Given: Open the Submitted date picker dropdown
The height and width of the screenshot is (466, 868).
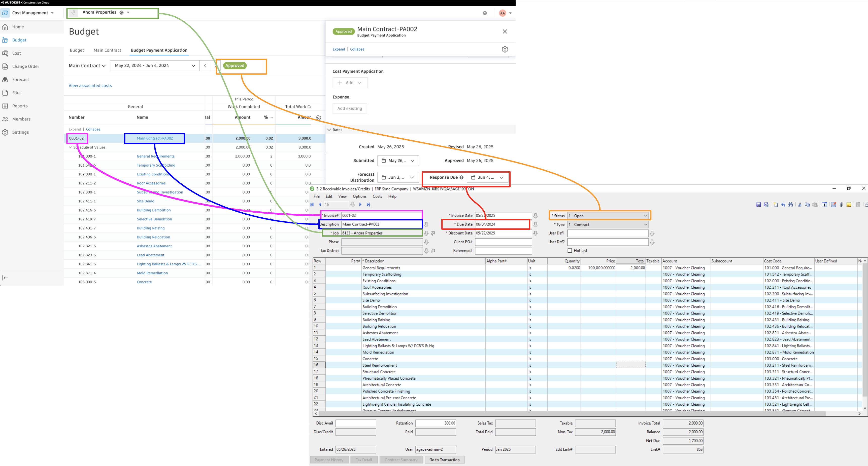Looking at the screenshot, I should [398, 161].
